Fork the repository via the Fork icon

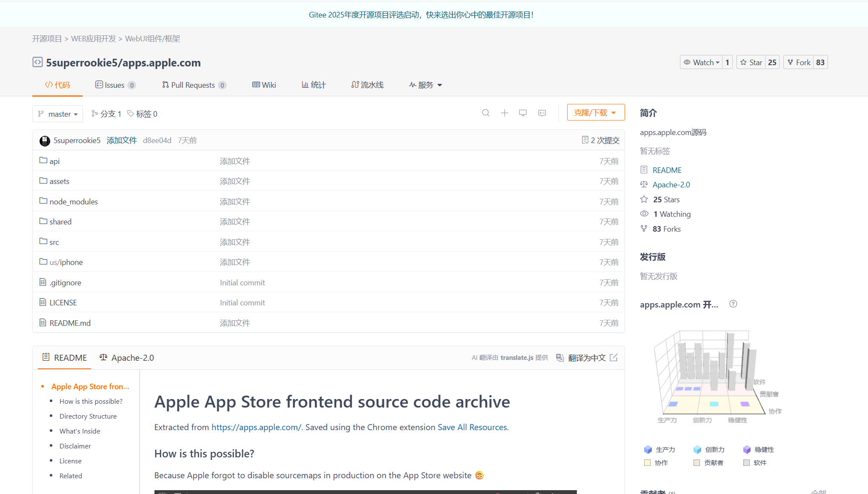pyautogui.click(x=791, y=62)
